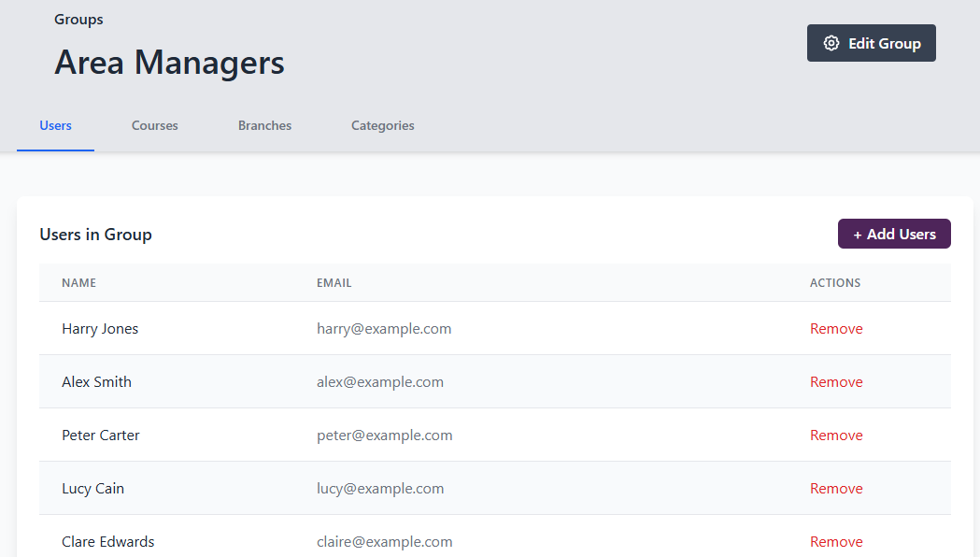
Task: Remove Lucy Cain from the group
Action: click(835, 489)
